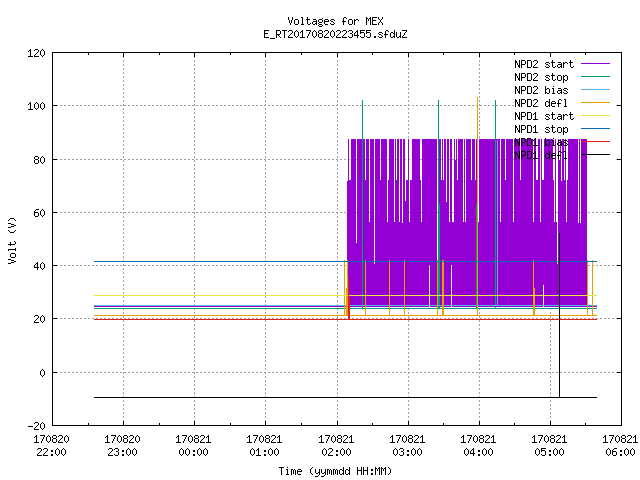Click the flat black line near -10 V
This screenshot has height=480, width=640.
click(x=345, y=397)
